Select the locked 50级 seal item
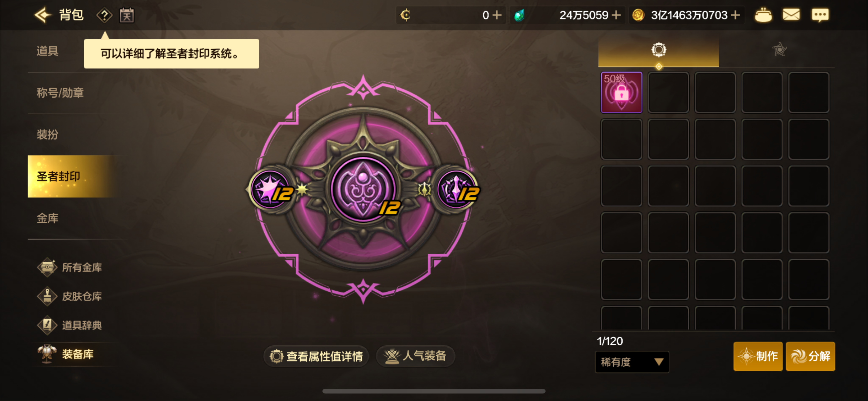The width and height of the screenshot is (868, 401). [621, 92]
